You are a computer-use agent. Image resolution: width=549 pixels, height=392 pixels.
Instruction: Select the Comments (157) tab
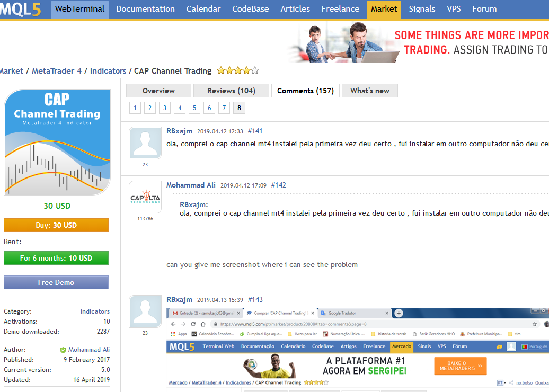click(305, 91)
